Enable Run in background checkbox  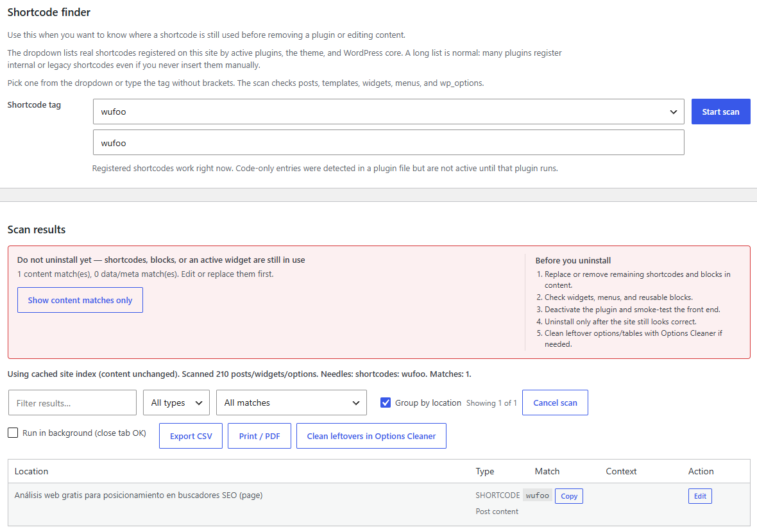[13, 433]
